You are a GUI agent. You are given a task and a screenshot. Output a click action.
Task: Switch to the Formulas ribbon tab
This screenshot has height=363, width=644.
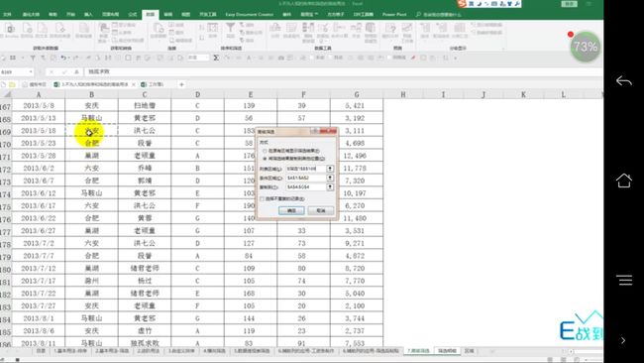[x=132, y=15]
